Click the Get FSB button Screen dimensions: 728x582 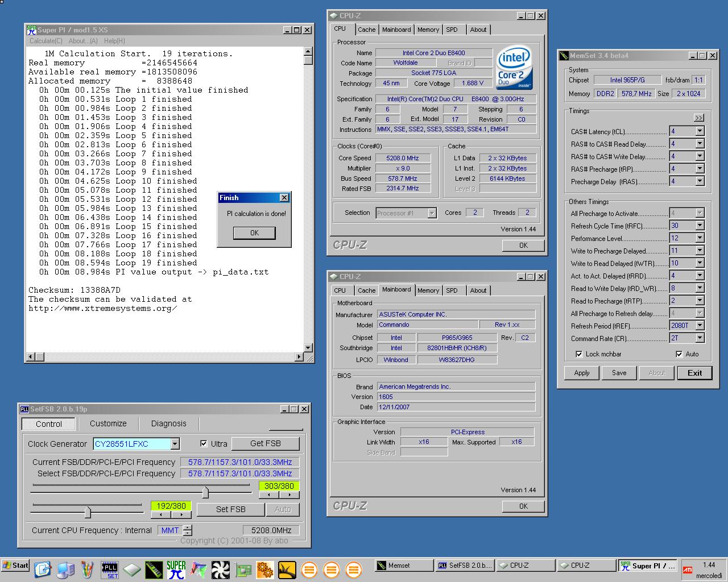[x=266, y=443]
